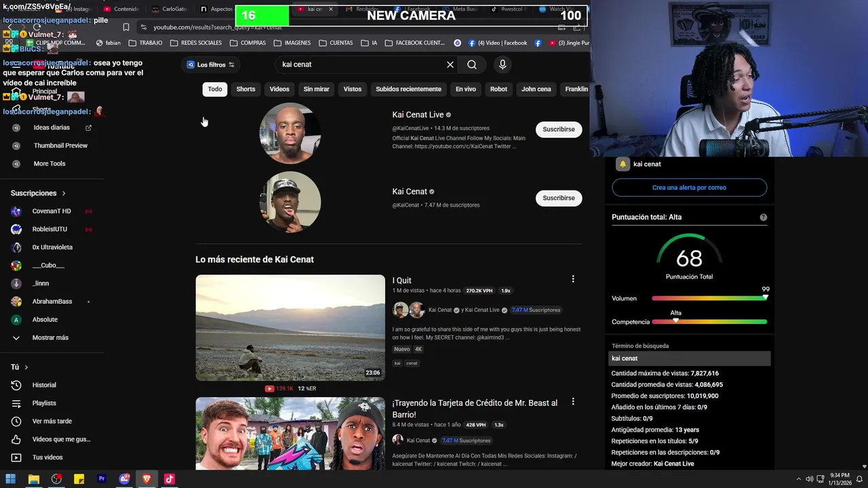Click the bell icon beside kai cenat keyword

pyautogui.click(x=623, y=164)
